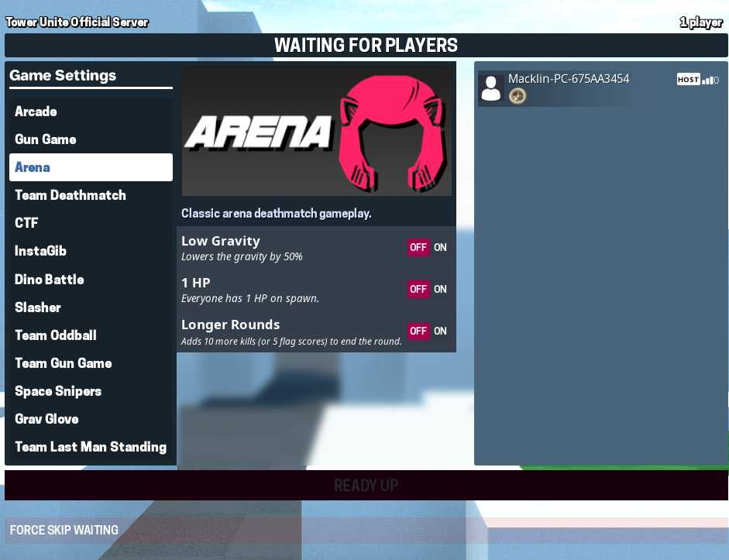Click the READY UP button
Image resolution: width=729 pixels, height=560 pixels.
[x=366, y=485]
